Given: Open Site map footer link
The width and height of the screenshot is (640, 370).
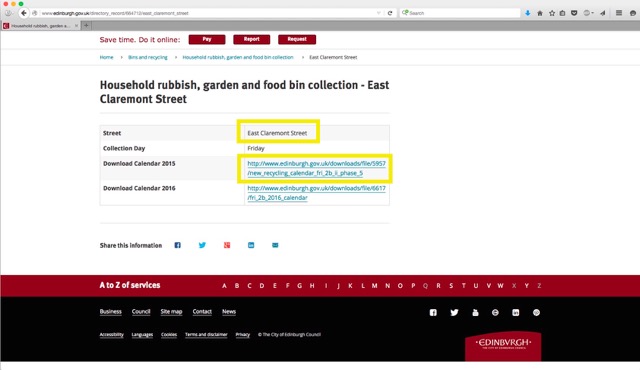Looking at the screenshot, I should (x=171, y=312).
